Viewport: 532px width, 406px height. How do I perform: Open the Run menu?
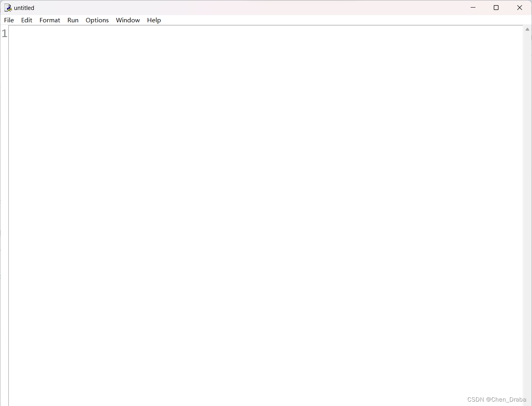pyautogui.click(x=73, y=20)
